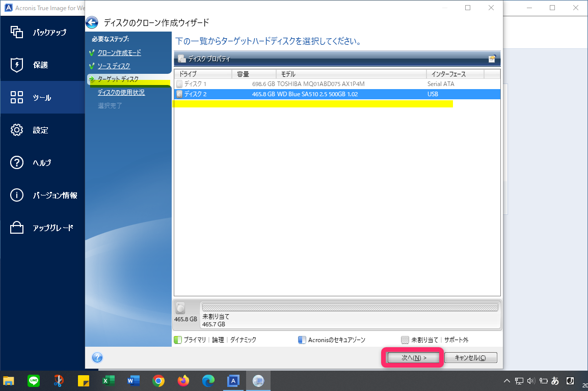Open the バックアップ sidebar section
This screenshot has width=588, height=391.
[x=42, y=32]
